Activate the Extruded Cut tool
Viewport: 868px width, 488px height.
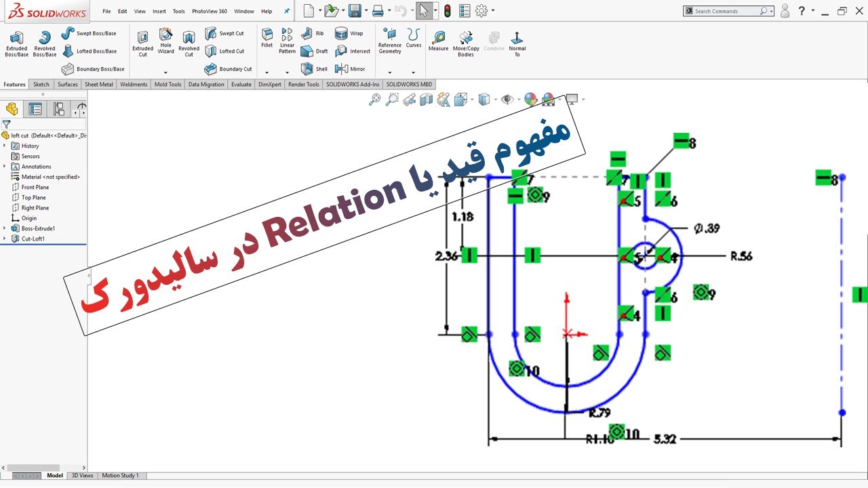142,43
